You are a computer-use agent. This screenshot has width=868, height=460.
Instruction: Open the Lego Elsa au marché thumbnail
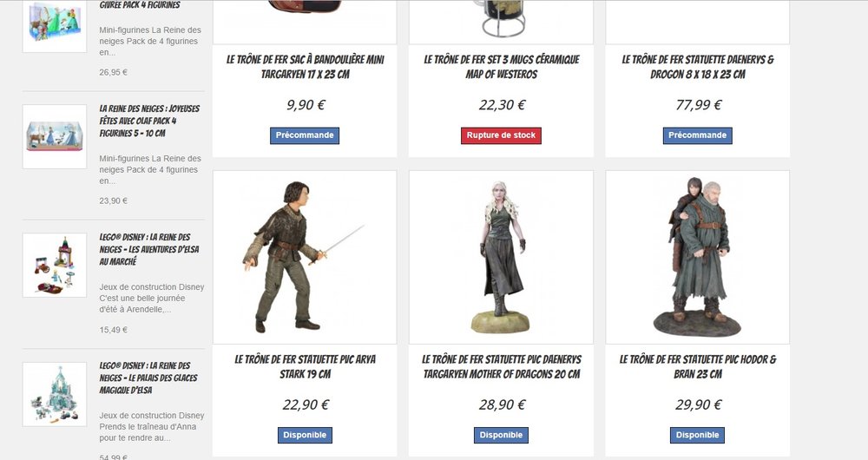point(54,265)
